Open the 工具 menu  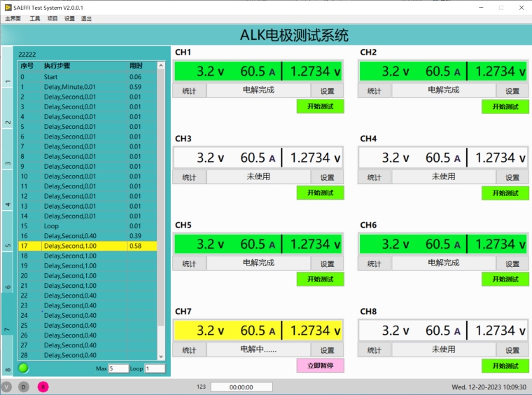tap(35, 19)
